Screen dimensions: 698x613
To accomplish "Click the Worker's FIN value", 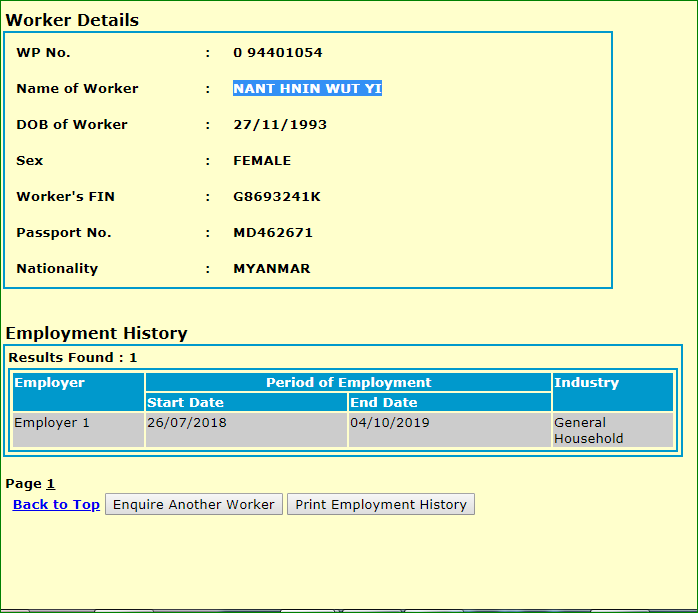I will [x=276, y=197].
